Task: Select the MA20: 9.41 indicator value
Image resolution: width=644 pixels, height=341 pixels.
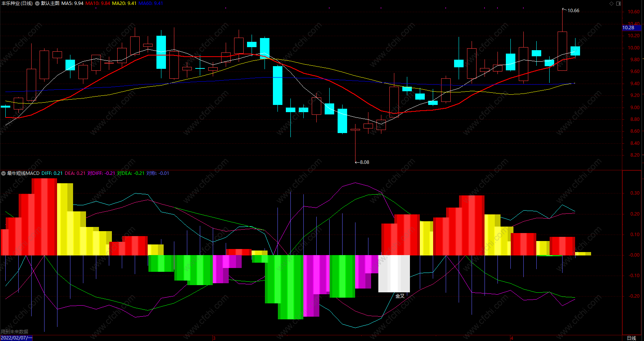Action: click(124, 3)
